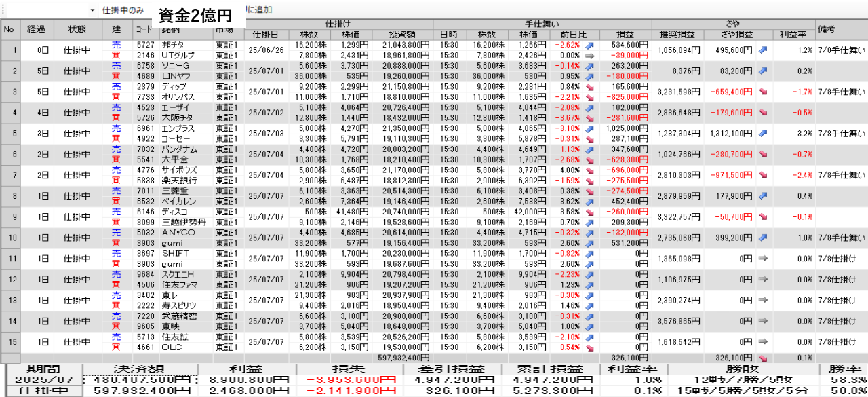Click the blue up arrow in row 10 さや損益
Screen dimensions: 868x397
(763, 238)
